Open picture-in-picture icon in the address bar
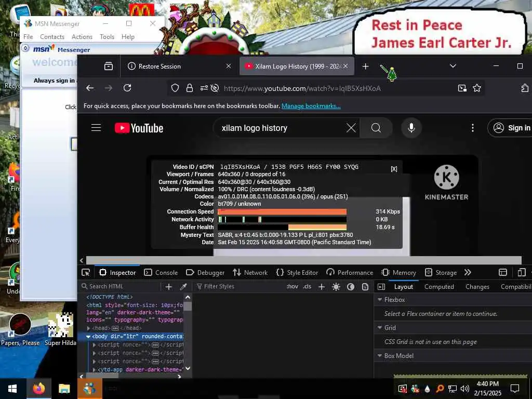The width and height of the screenshot is (532, 399). pos(462,88)
